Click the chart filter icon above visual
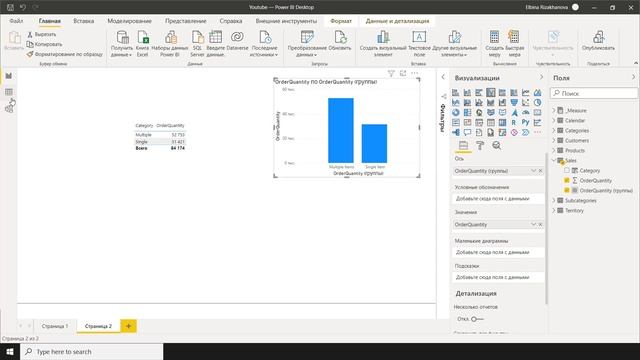This screenshot has width=640, height=360. pos(391,73)
